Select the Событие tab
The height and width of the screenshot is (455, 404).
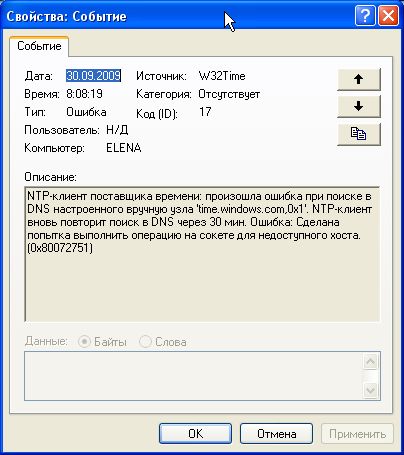click(39, 46)
